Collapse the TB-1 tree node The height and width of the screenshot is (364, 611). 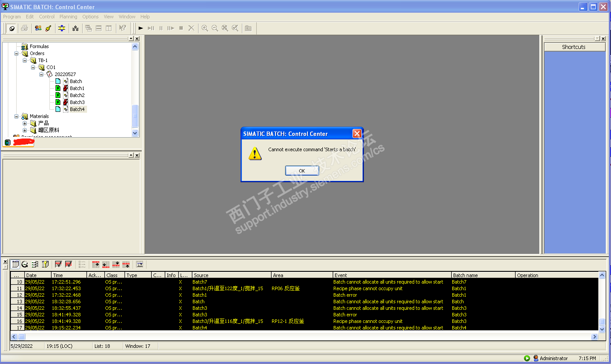(25, 60)
